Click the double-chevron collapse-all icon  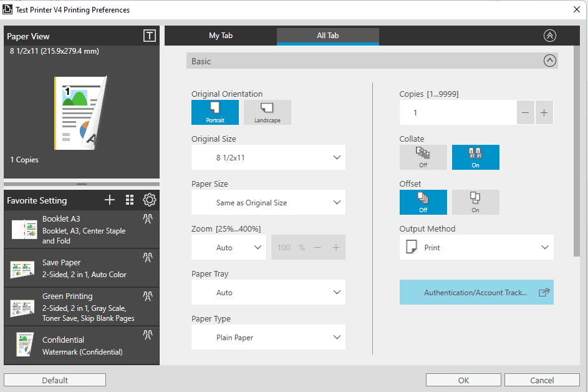[550, 36]
